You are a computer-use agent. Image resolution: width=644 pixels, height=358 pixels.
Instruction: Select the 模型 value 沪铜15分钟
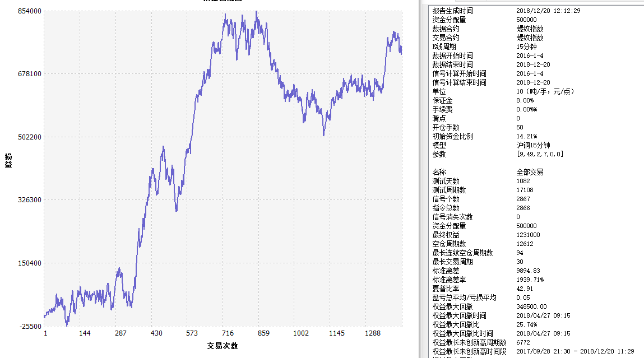pyautogui.click(x=533, y=145)
